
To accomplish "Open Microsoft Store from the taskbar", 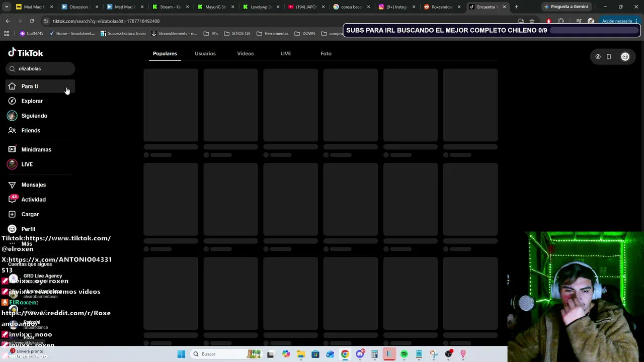I will [315, 354].
